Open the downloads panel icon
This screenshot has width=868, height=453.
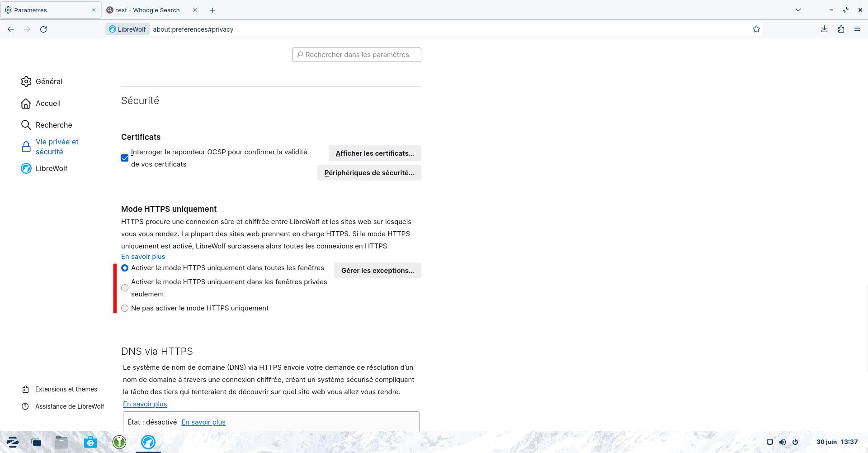click(x=824, y=29)
